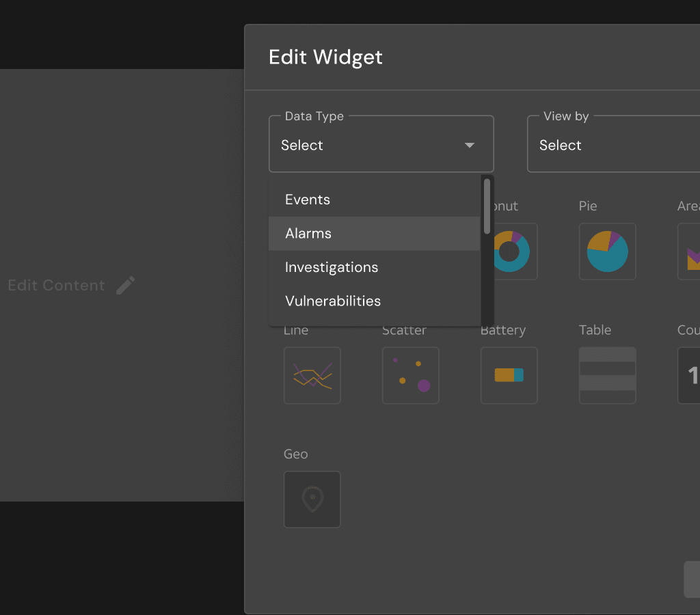The image size is (700, 615).
Task: Click the Edit Content pencil icon
Action: tap(125, 285)
